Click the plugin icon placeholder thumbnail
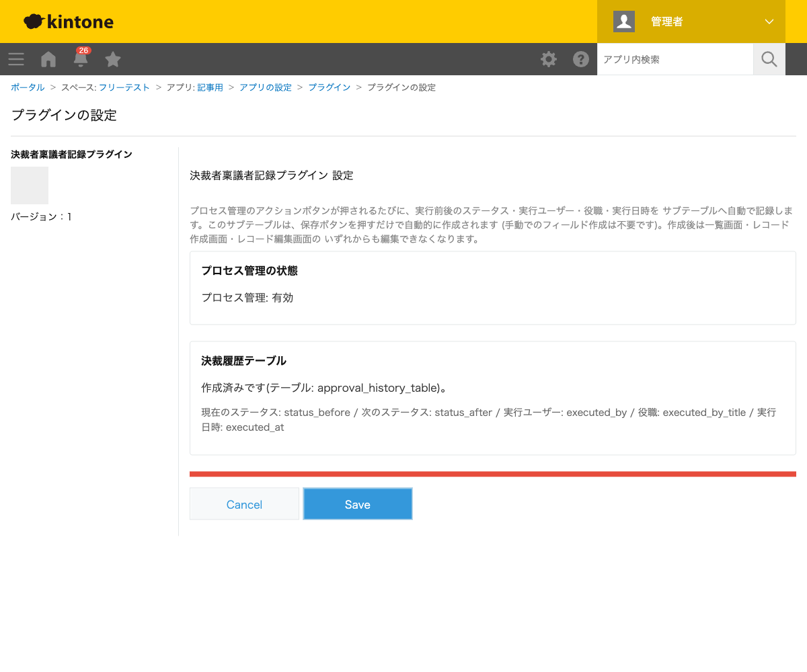 point(30,185)
